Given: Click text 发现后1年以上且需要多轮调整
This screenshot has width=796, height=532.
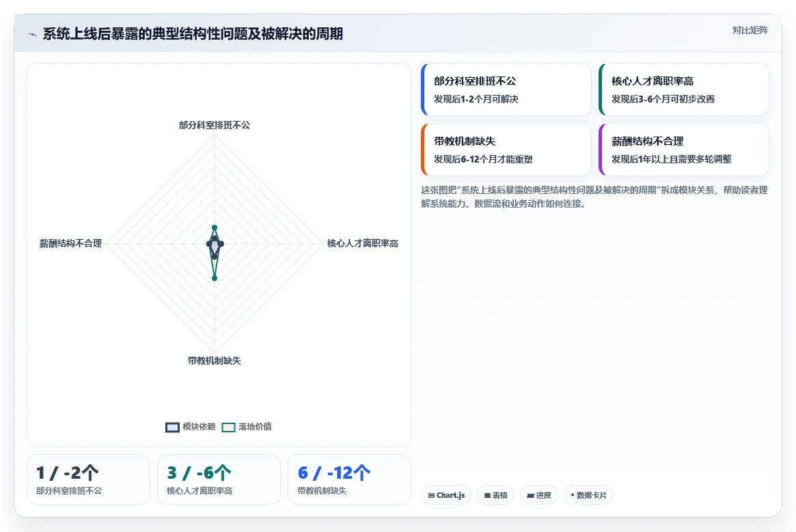Looking at the screenshot, I should [x=671, y=159].
